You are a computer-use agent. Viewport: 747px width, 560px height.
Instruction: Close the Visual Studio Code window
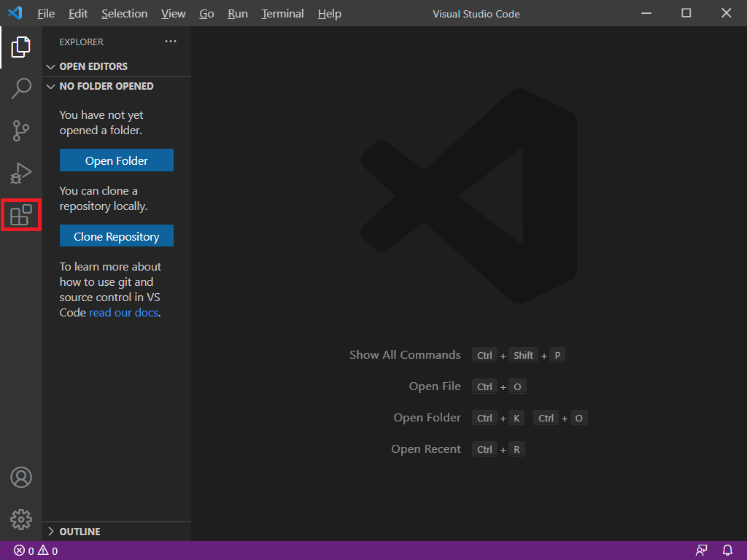pyautogui.click(x=726, y=13)
